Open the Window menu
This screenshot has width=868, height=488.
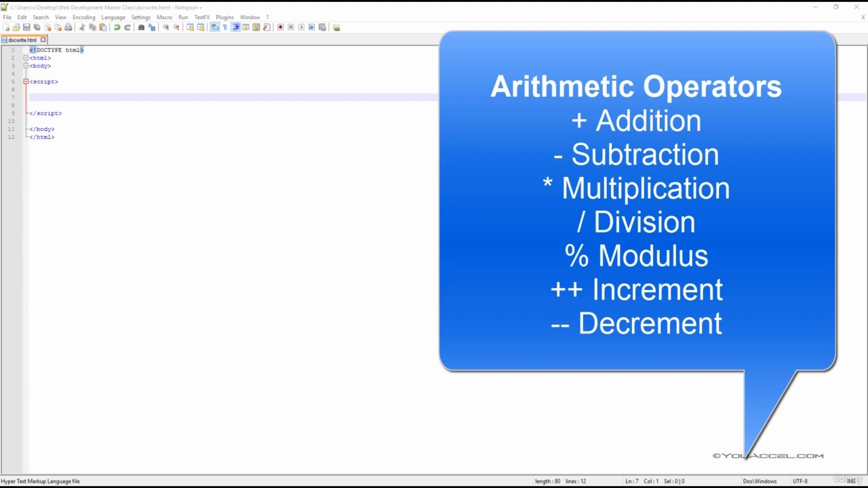(x=250, y=17)
